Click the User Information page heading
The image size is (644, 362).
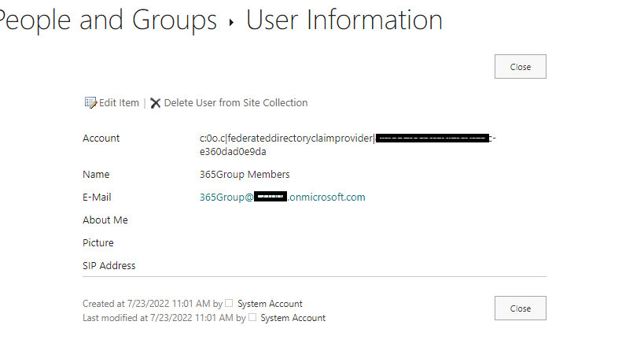point(344,20)
